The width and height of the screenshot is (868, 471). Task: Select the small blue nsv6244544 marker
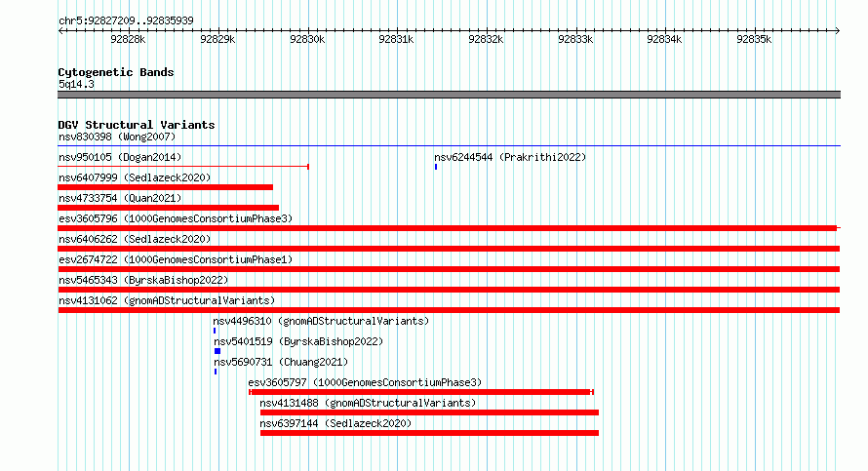pos(436,167)
